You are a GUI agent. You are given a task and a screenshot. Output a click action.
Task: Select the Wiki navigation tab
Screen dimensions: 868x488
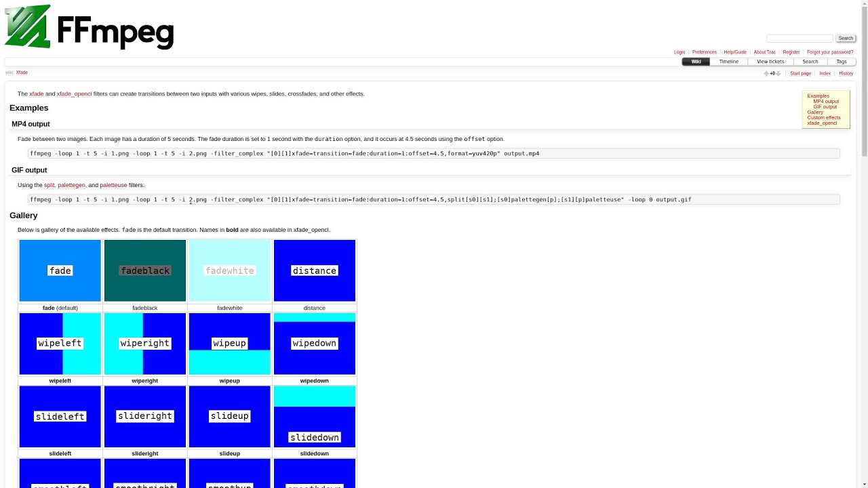(x=696, y=62)
